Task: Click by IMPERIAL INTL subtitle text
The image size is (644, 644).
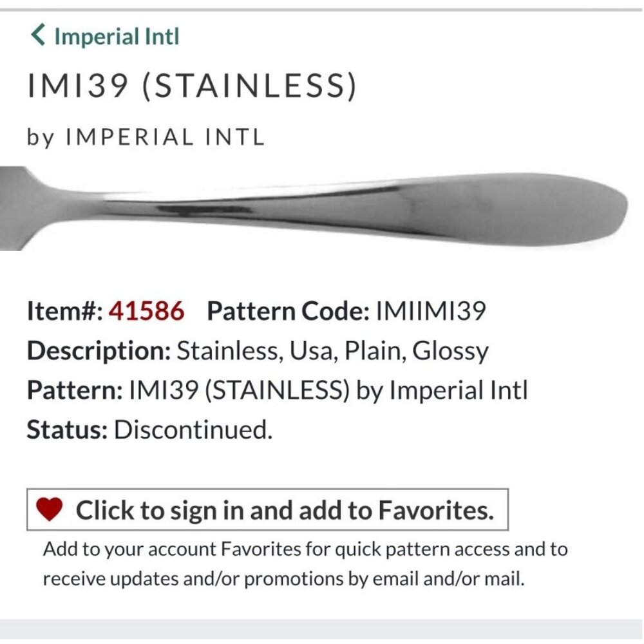Action: 147,136
